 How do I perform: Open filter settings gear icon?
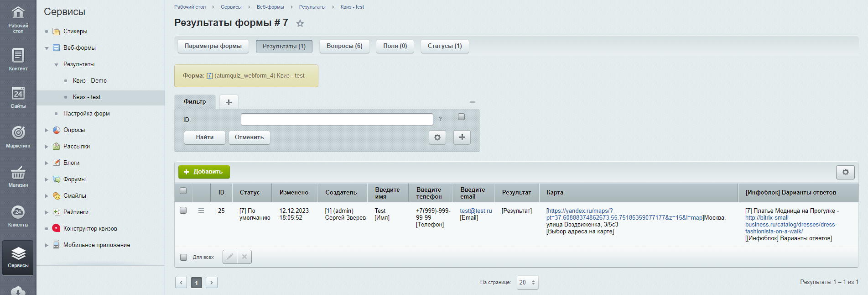tap(437, 137)
